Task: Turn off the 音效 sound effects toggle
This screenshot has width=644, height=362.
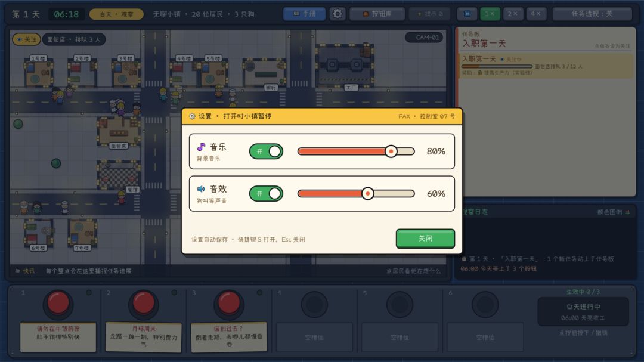Action: (266, 194)
